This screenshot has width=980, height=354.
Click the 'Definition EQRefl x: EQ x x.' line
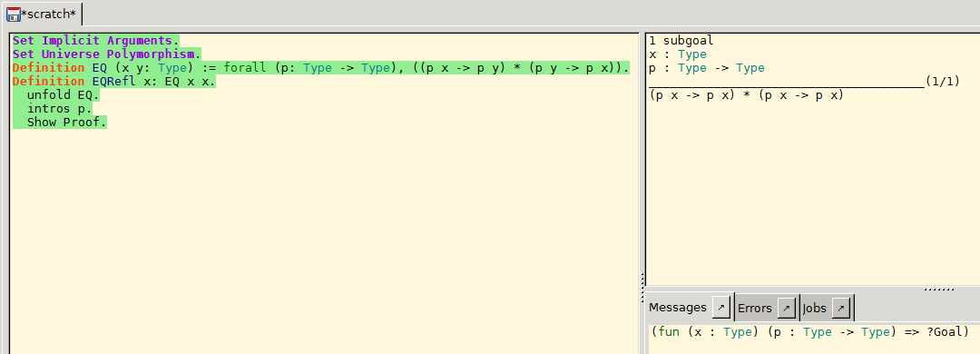click(x=113, y=82)
